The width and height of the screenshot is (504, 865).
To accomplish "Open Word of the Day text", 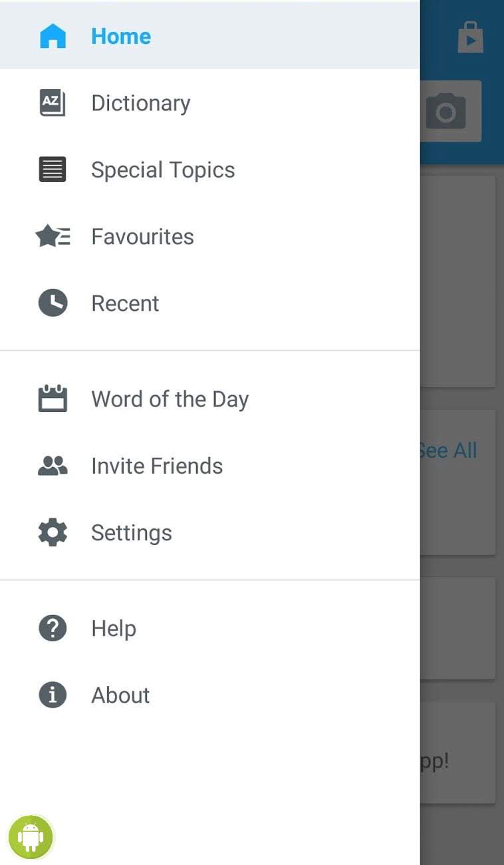I will click(x=170, y=399).
